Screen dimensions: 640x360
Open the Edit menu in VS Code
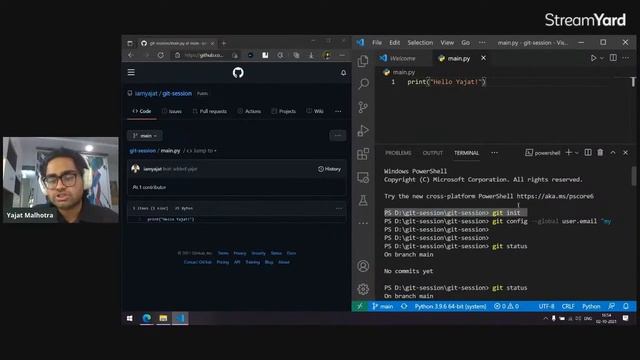394,42
